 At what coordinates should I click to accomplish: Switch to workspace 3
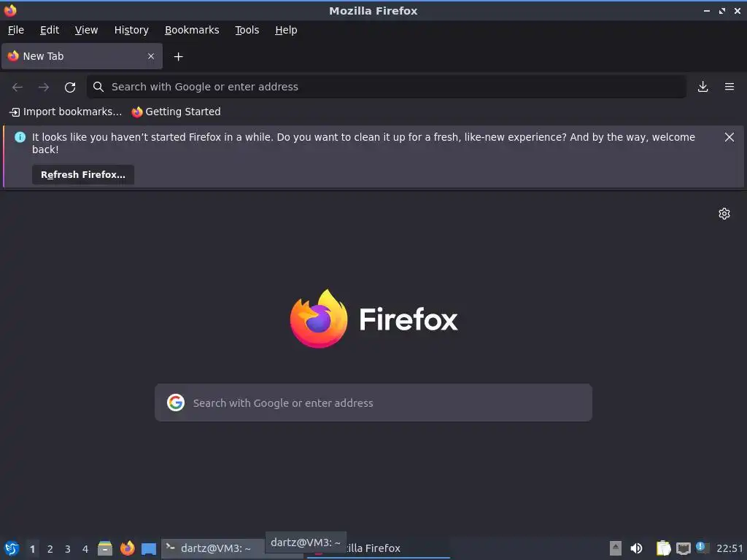68,549
